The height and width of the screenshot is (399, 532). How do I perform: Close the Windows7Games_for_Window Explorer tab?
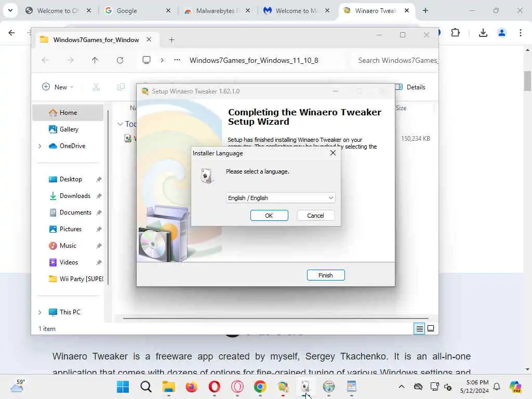click(149, 39)
